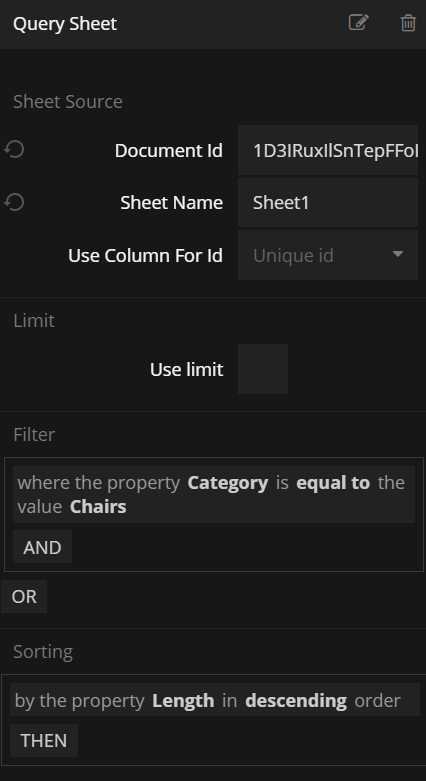Reset the Document Id property with circular arrow

(x=14, y=149)
